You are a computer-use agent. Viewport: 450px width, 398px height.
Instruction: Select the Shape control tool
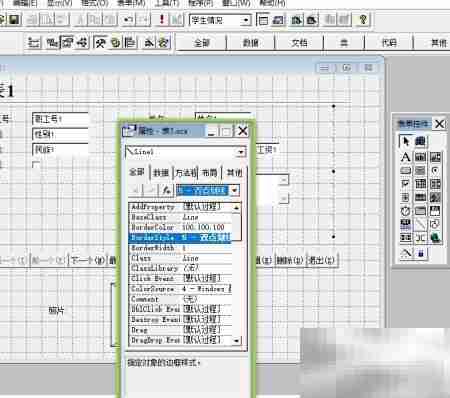(x=435, y=224)
